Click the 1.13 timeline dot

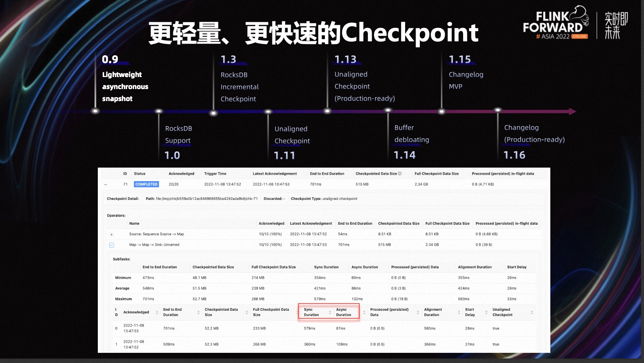pos(328,111)
